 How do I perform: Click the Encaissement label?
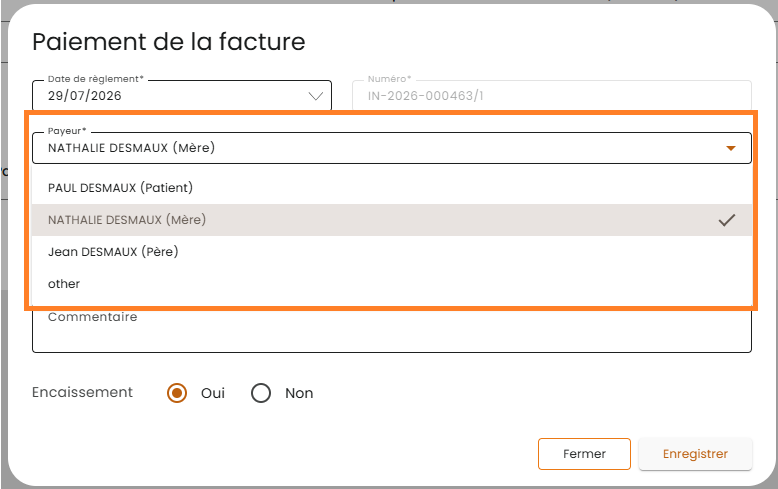[x=82, y=392]
